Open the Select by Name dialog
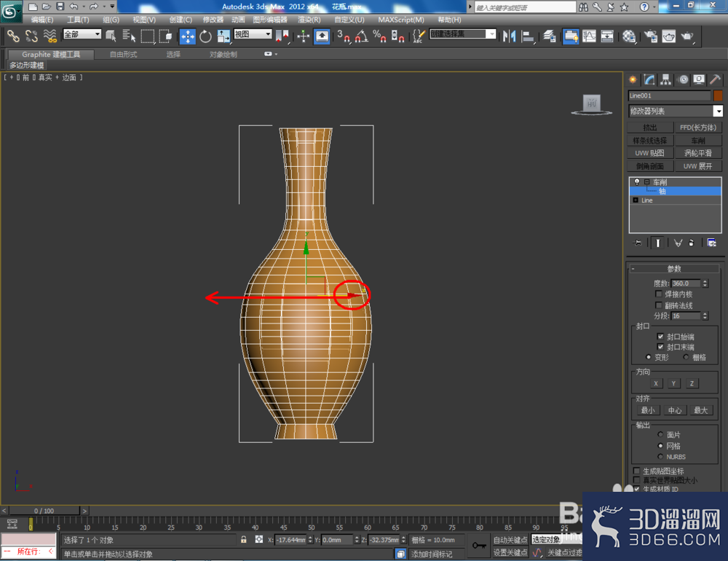The height and width of the screenshot is (561, 728). (x=129, y=36)
